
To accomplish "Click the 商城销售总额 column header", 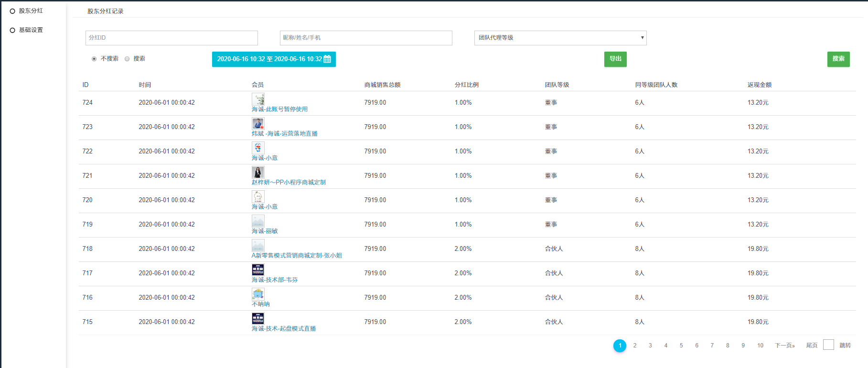I will pos(382,85).
